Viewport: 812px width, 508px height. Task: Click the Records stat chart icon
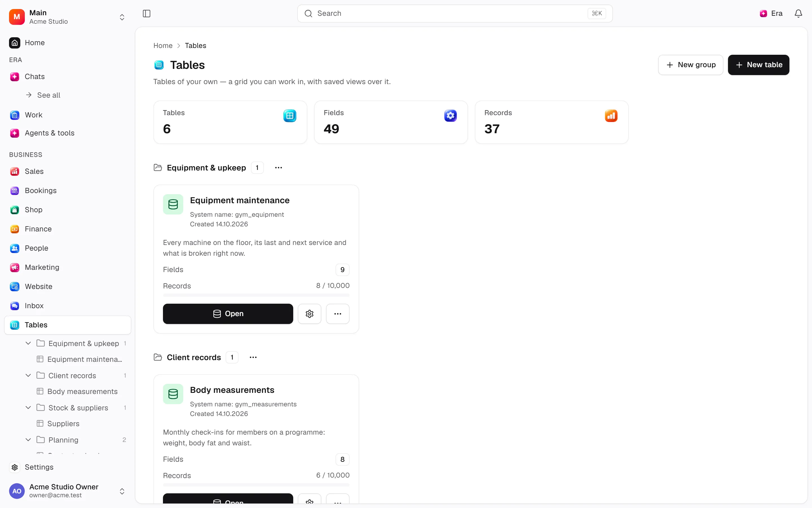pos(611,116)
